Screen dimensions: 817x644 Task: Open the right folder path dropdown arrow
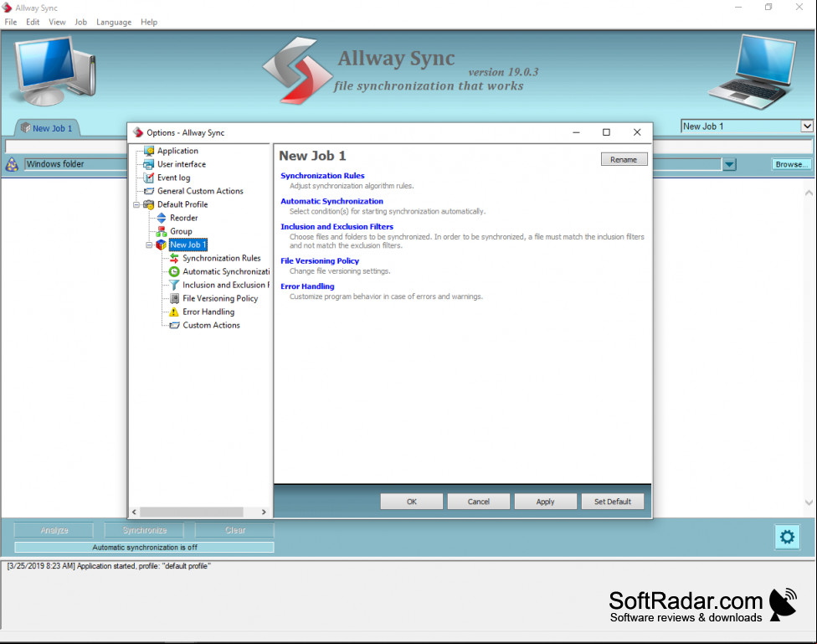tap(729, 165)
